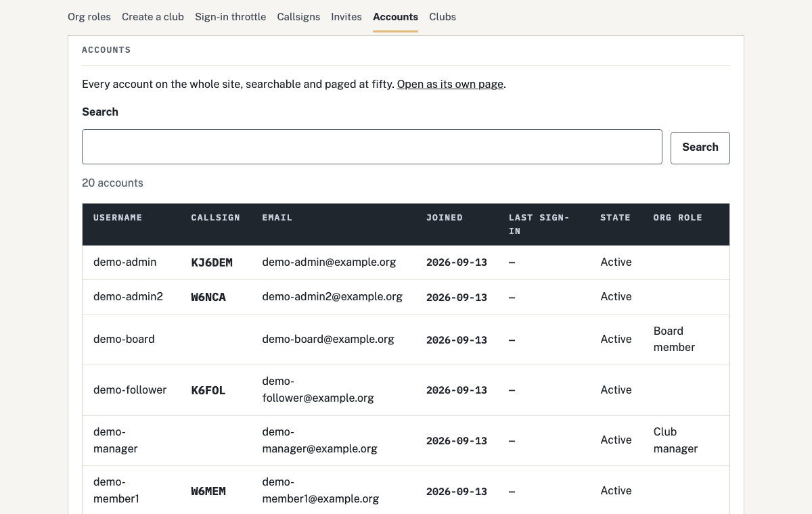Screen dimensions: 812x514
Task: Select callsign K6FOL
Action: coord(208,390)
